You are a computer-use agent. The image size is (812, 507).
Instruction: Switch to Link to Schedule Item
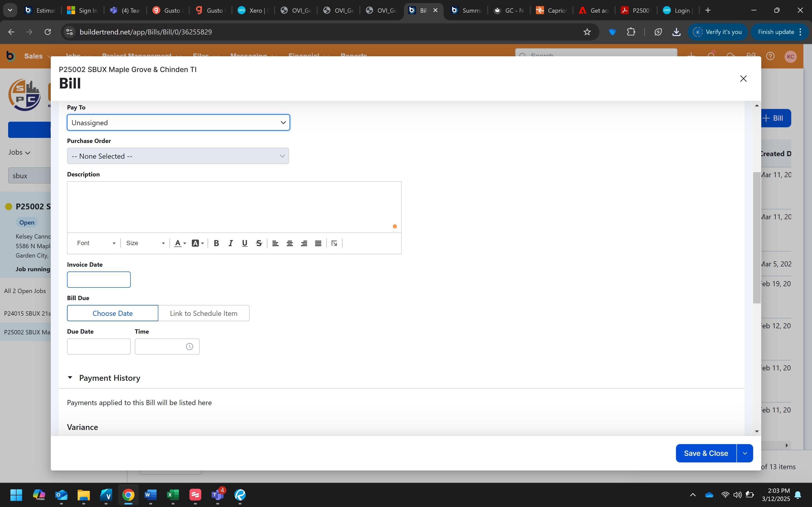204,313
